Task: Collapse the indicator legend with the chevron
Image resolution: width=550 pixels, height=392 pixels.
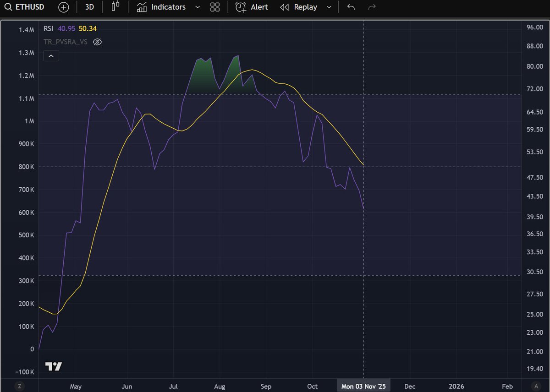Action: 51,56
